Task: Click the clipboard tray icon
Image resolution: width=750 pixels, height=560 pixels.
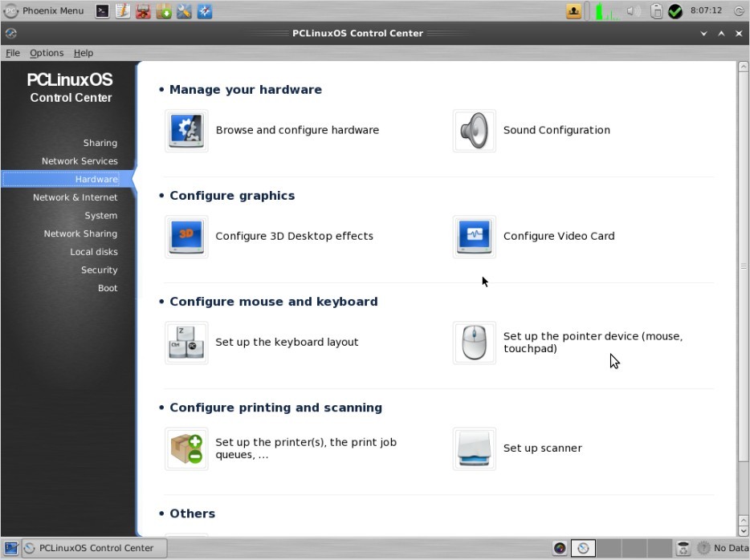Action: (x=657, y=11)
